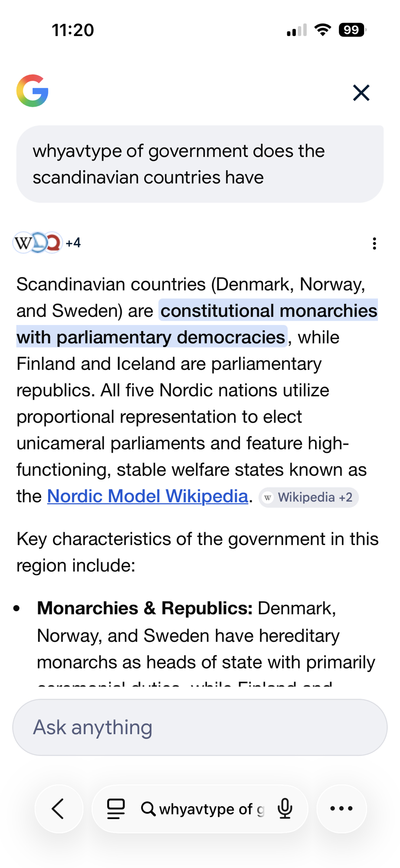Expand the +4 additional sources

tap(73, 243)
